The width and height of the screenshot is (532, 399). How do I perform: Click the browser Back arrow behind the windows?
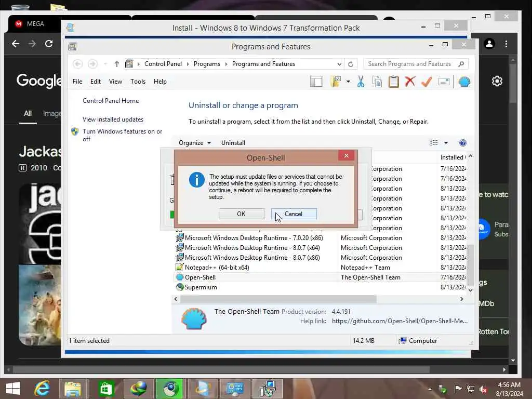16,44
